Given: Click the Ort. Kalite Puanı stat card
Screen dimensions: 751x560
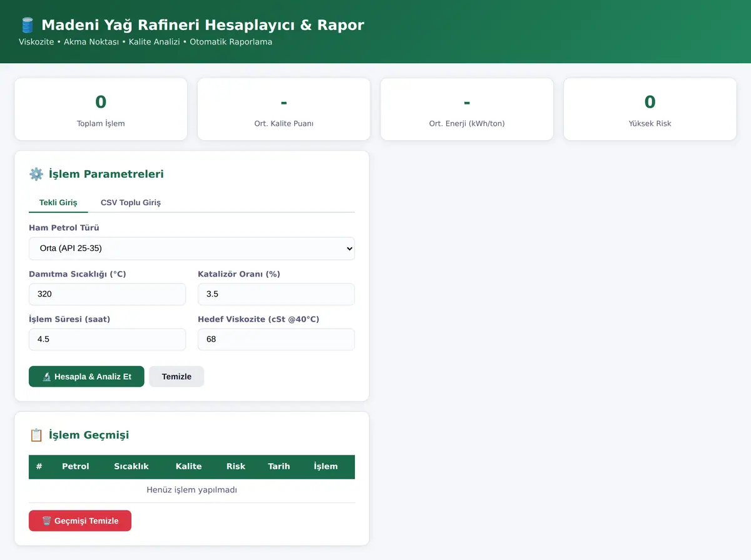Looking at the screenshot, I should tap(284, 109).
